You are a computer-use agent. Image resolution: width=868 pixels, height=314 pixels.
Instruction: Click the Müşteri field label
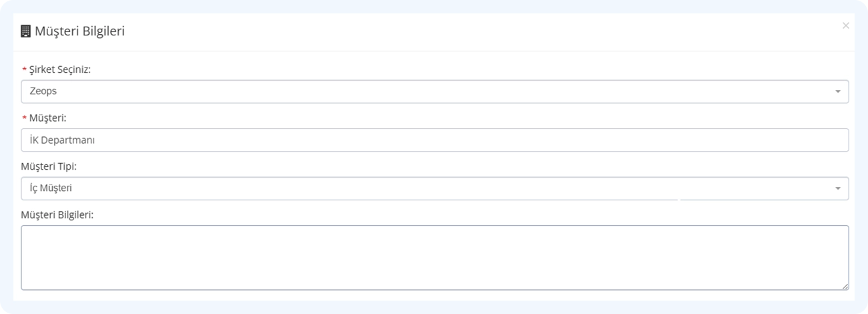(x=48, y=118)
